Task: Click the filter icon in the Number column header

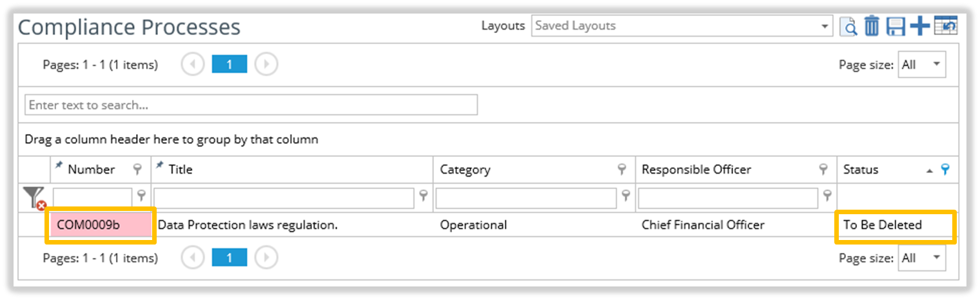Action: (137, 170)
